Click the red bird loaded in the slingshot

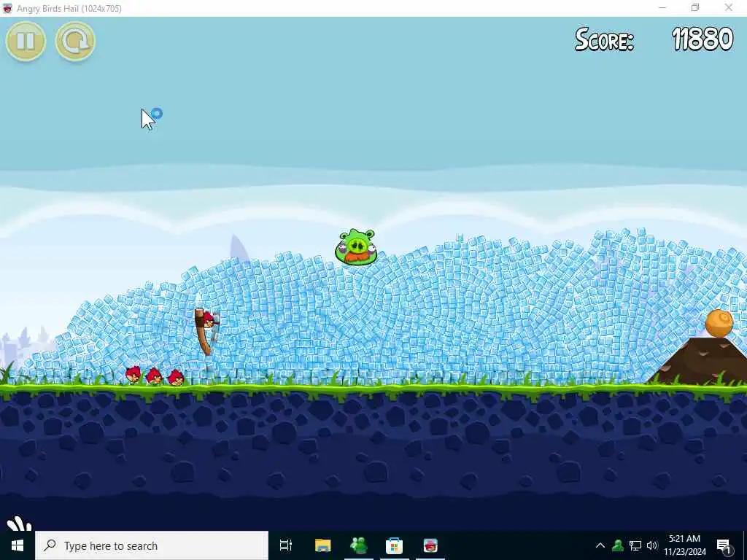point(209,319)
